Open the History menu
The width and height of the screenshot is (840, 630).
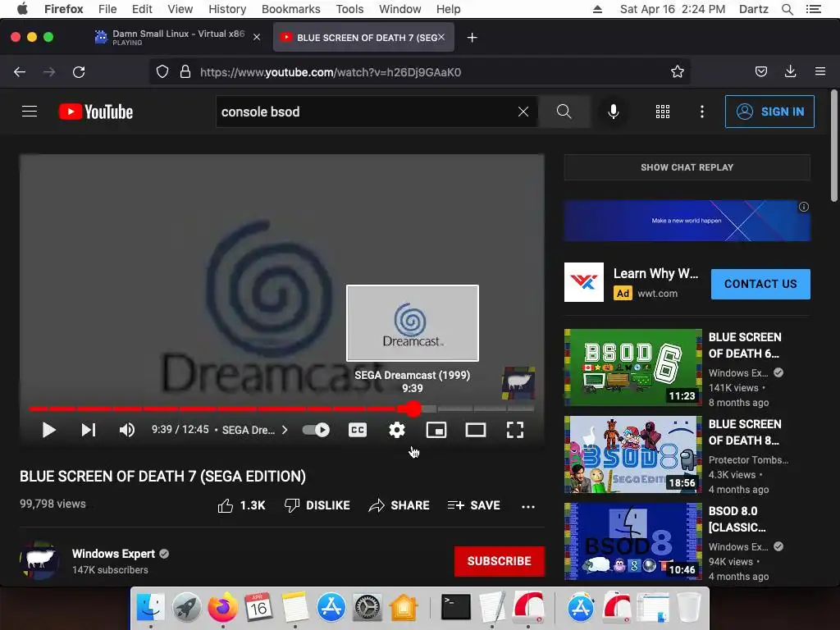pyautogui.click(x=227, y=9)
